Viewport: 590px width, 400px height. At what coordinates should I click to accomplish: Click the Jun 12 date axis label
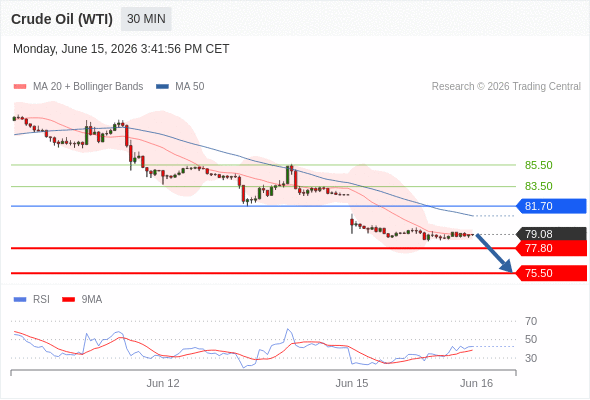(x=163, y=383)
